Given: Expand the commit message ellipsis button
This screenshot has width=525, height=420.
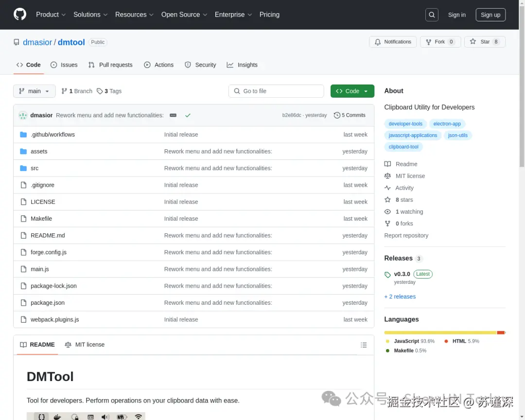Looking at the screenshot, I should [x=173, y=115].
